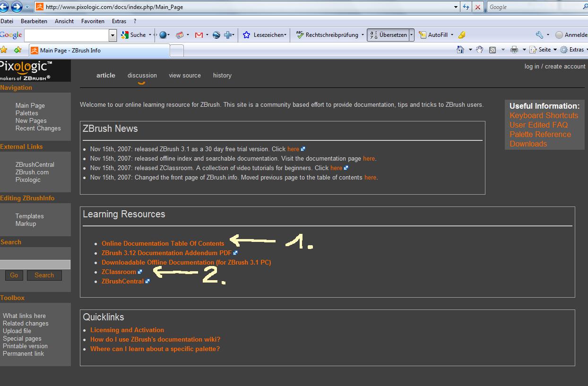Open What links here in the Toolbox

tap(25, 316)
